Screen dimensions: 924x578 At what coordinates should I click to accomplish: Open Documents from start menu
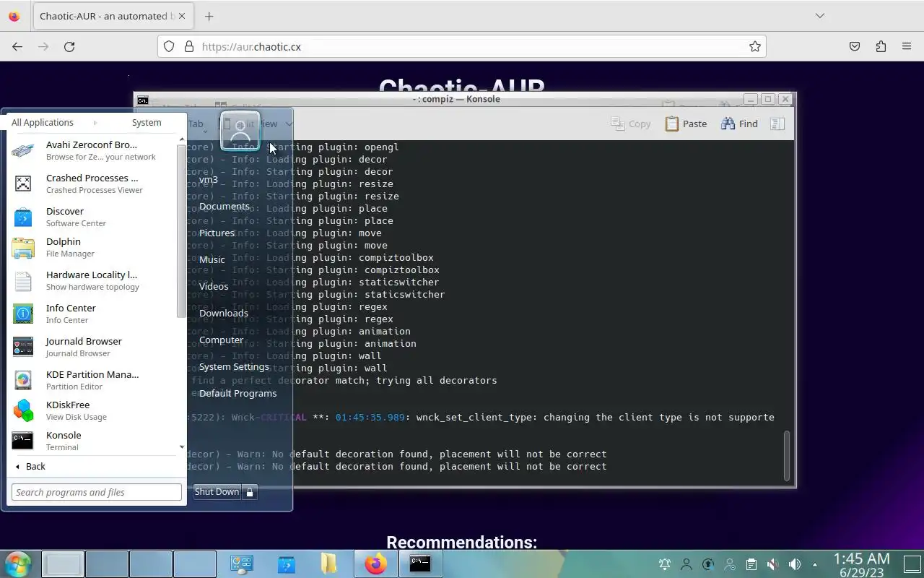pos(224,206)
